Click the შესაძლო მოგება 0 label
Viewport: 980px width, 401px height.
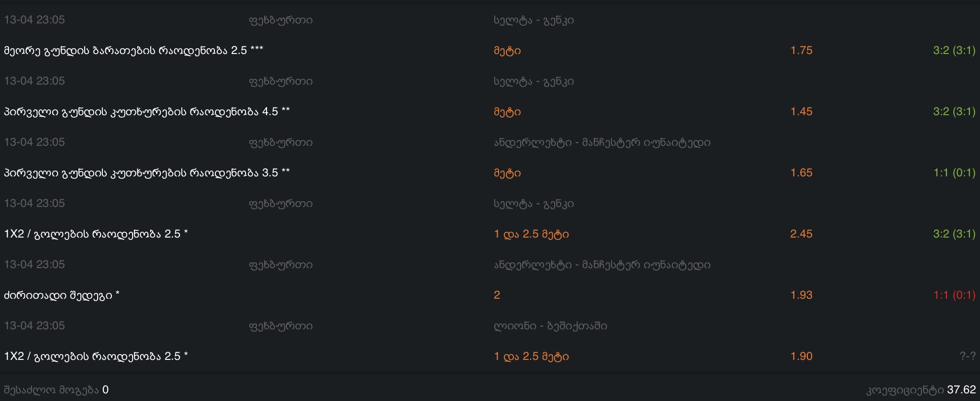click(x=56, y=390)
